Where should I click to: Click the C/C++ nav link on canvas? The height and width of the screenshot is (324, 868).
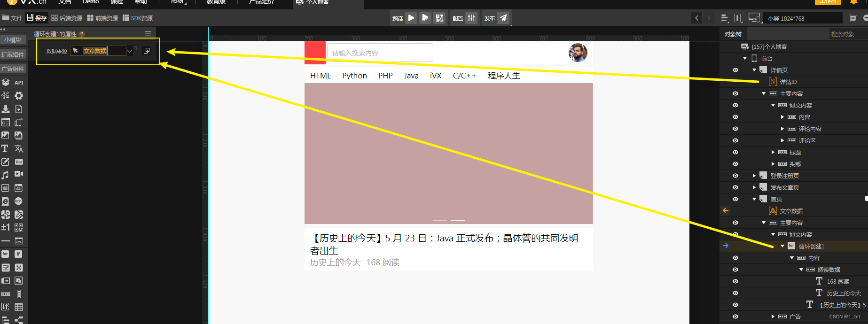coord(464,76)
